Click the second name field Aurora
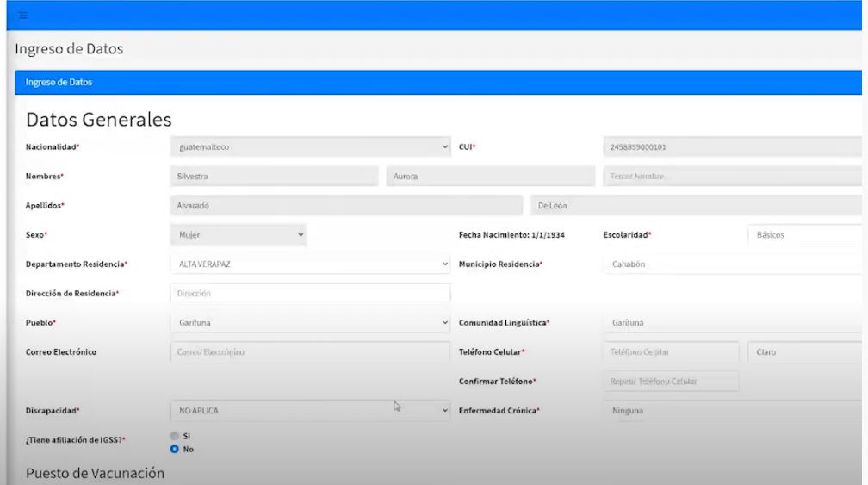The image size is (868, 485). (x=490, y=177)
